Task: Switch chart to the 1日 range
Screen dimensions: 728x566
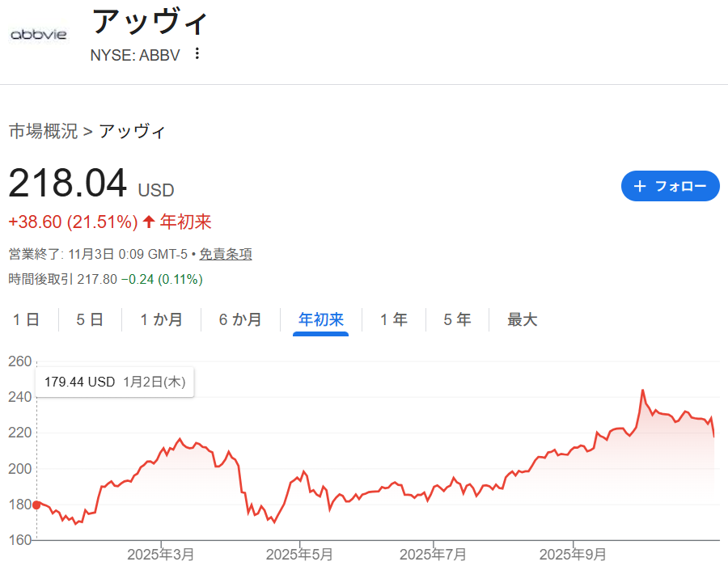Action: click(26, 319)
